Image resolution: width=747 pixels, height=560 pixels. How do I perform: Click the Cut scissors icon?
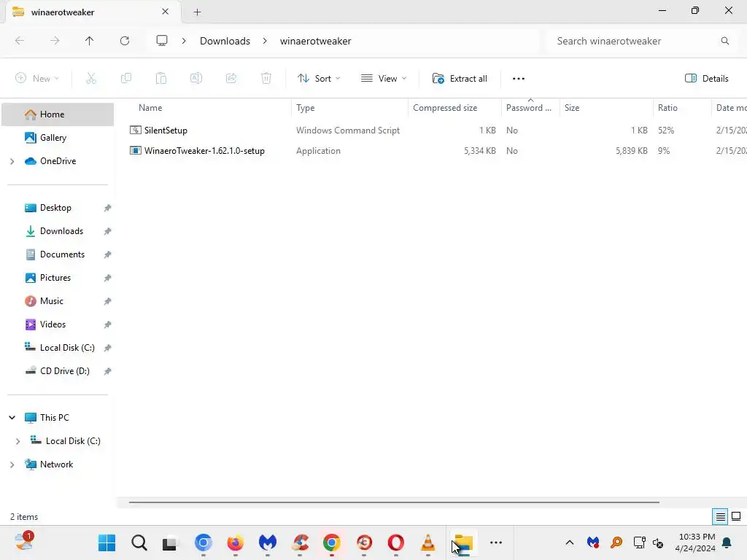click(91, 79)
